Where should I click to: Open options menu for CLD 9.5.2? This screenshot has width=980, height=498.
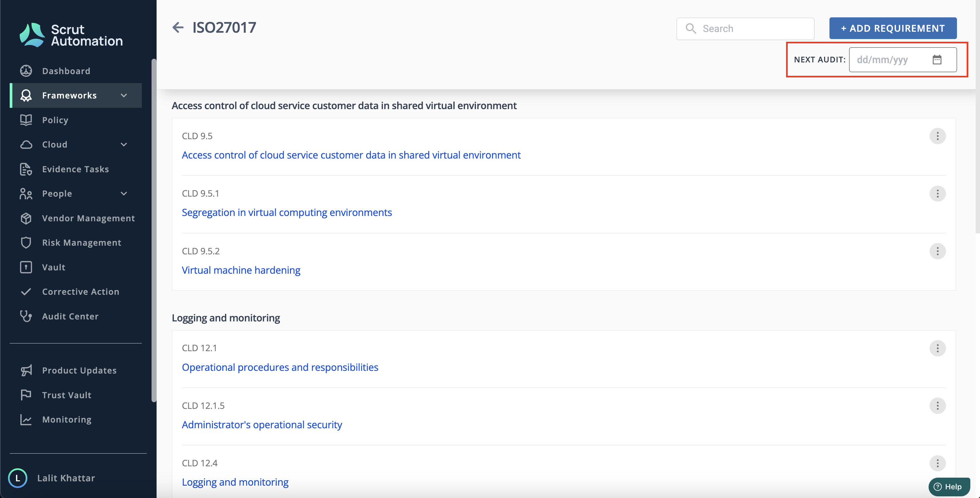pos(937,251)
